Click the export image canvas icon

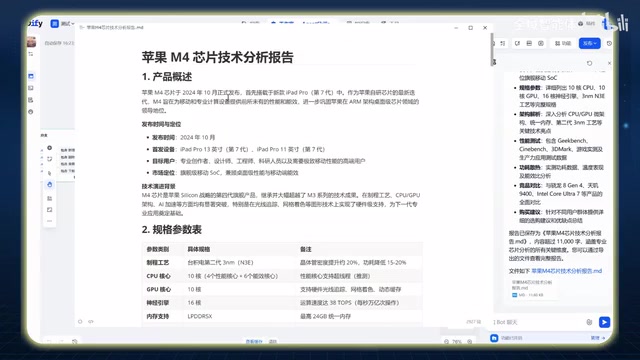tap(49, 210)
